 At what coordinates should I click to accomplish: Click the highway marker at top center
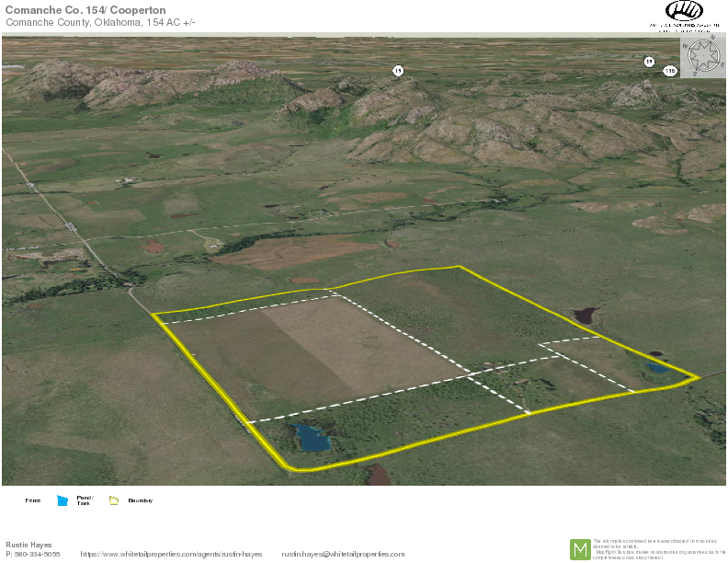point(398,71)
